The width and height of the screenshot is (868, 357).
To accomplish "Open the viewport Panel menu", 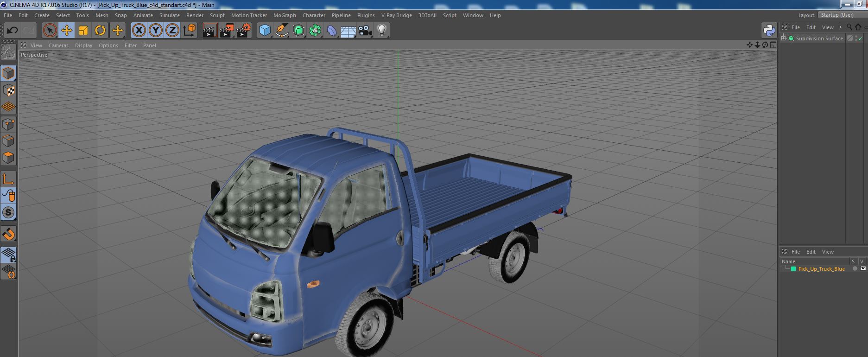I will coord(149,45).
